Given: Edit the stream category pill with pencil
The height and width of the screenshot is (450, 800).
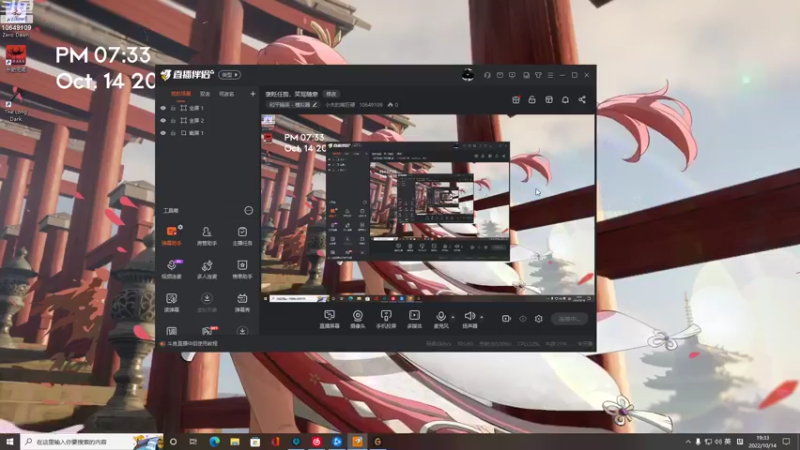Looking at the screenshot, I should coord(293,105).
